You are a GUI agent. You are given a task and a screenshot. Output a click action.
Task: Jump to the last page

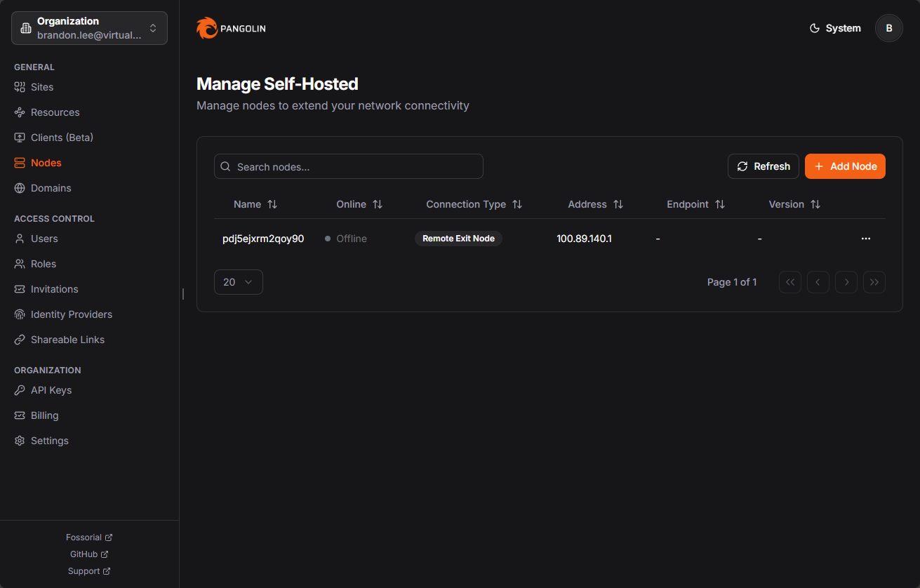click(x=874, y=282)
